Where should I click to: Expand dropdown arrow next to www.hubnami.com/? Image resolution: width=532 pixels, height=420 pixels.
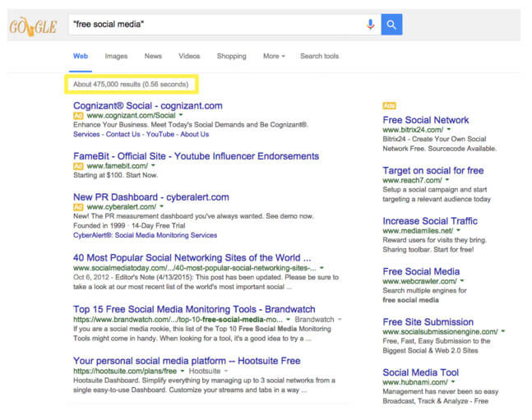click(453, 381)
